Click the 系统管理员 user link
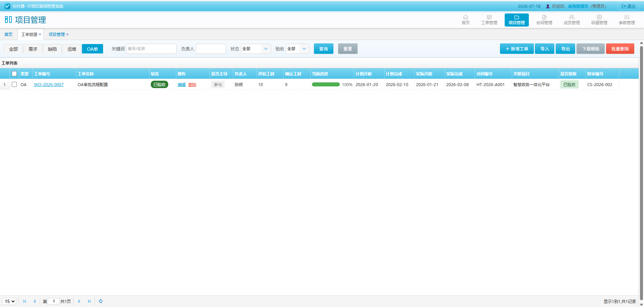The image size is (644, 307). pos(578,6)
